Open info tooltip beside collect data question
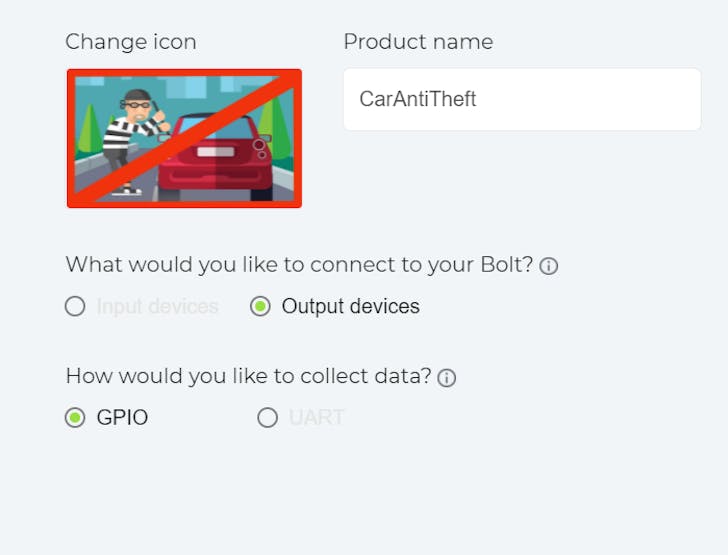Viewport: 728px width, 555px height. [447, 377]
